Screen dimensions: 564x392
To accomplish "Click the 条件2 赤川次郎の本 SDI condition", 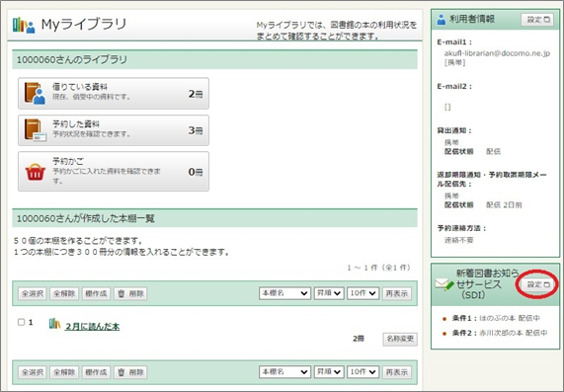I will (500, 333).
